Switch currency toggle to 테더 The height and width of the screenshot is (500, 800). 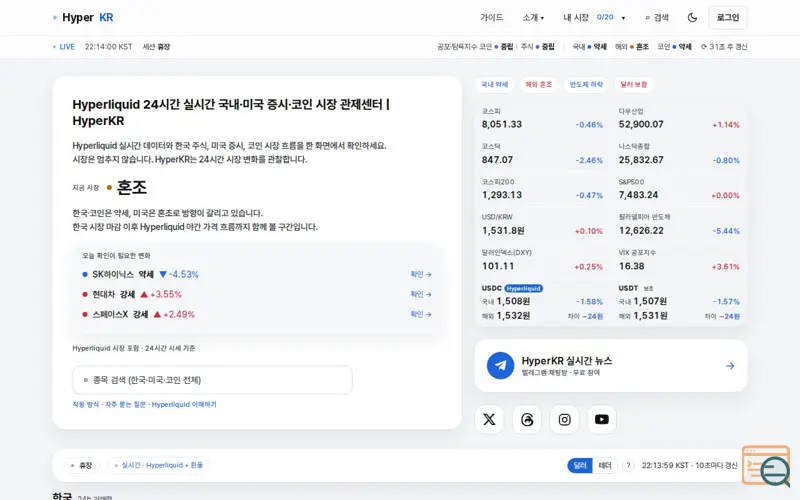pyautogui.click(x=605, y=465)
